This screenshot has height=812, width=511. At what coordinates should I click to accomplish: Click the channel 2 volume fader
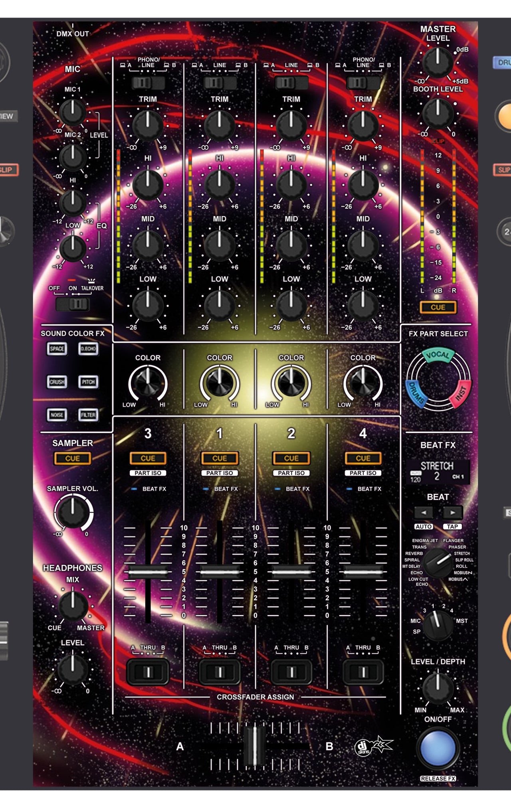[291, 572]
